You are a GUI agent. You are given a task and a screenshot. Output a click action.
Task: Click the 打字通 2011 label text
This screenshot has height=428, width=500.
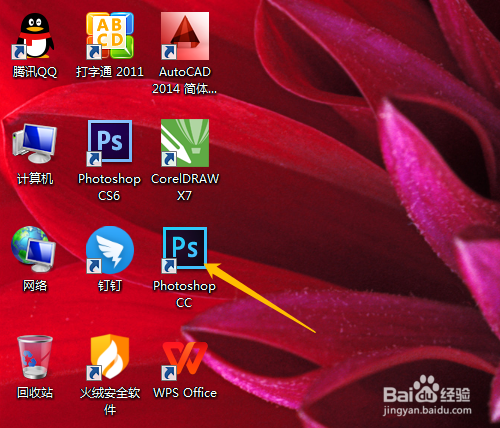coord(110,72)
